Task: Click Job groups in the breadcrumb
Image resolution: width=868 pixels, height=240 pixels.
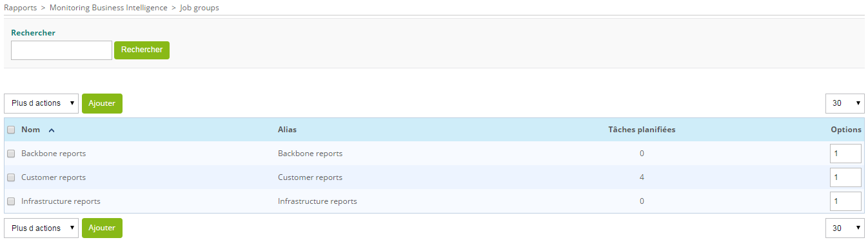Action: click(x=200, y=8)
